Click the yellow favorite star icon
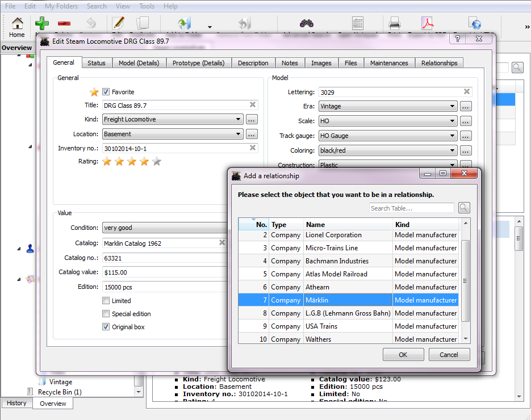 pos(94,92)
